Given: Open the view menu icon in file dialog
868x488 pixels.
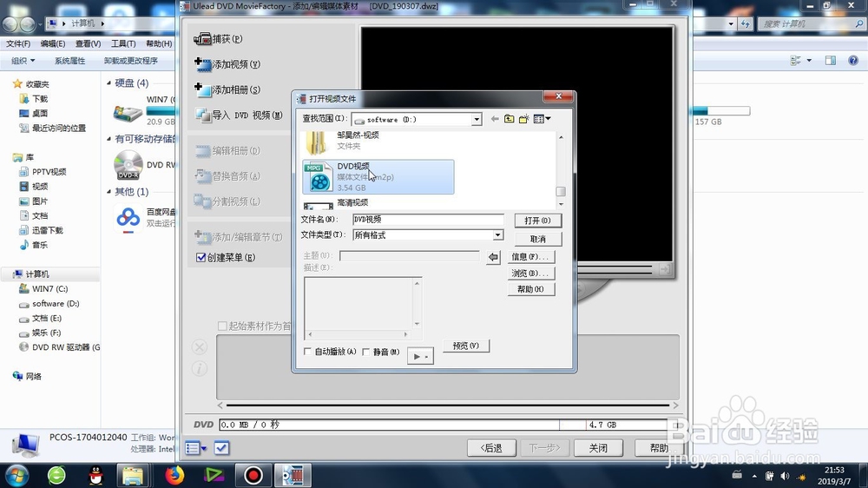Looking at the screenshot, I should 542,119.
